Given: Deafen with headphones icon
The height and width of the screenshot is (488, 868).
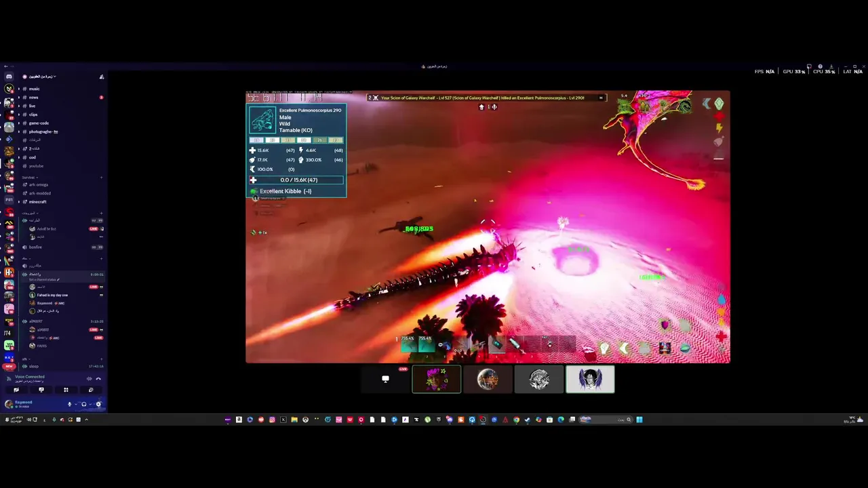Looking at the screenshot, I should 84,404.
